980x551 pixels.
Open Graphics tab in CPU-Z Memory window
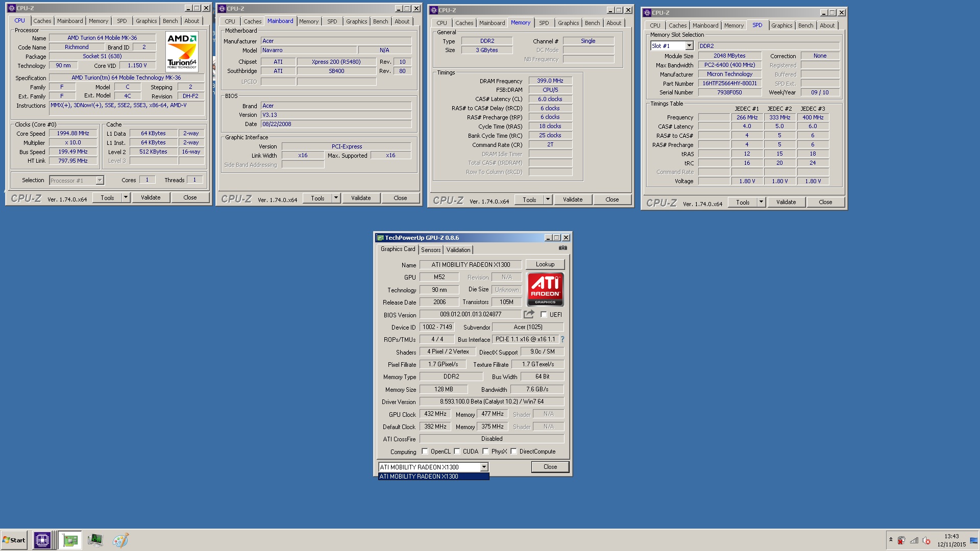tap(568, 23)
